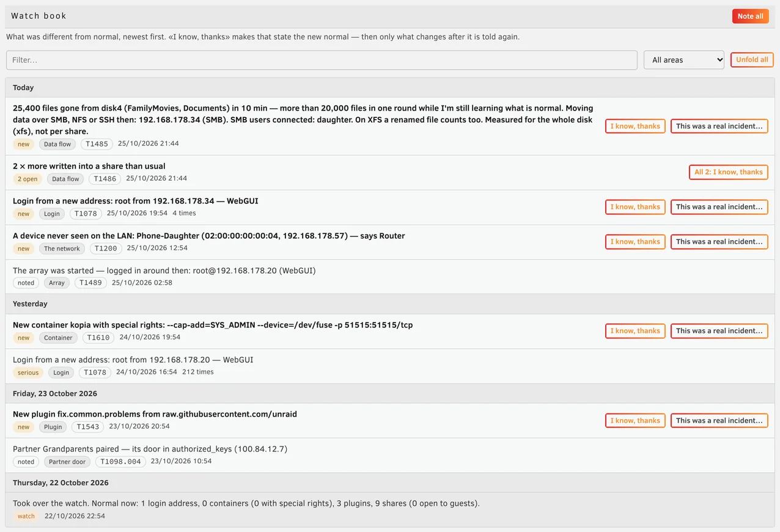This screenshot has width=780, height=532.
Task: Click the T1543 technique tag
Action: pos(87,427)
